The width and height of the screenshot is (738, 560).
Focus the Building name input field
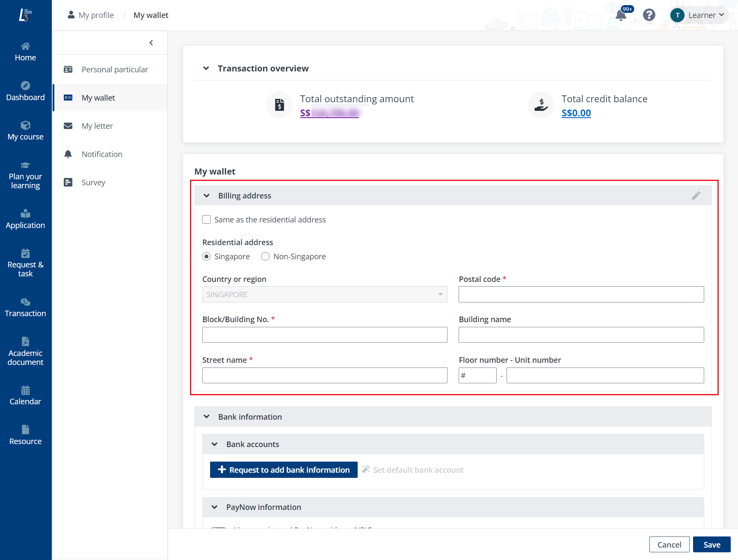click(x=581, y=335)
